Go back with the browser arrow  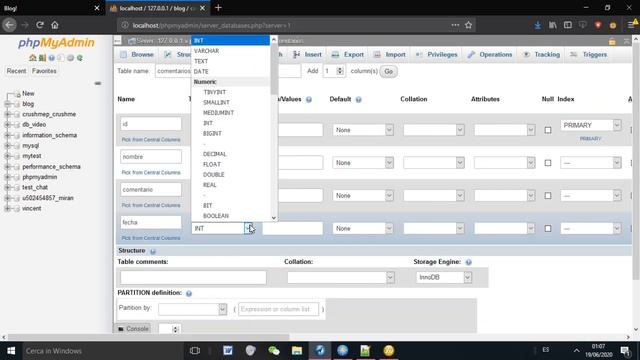click(x=9, y=25)
